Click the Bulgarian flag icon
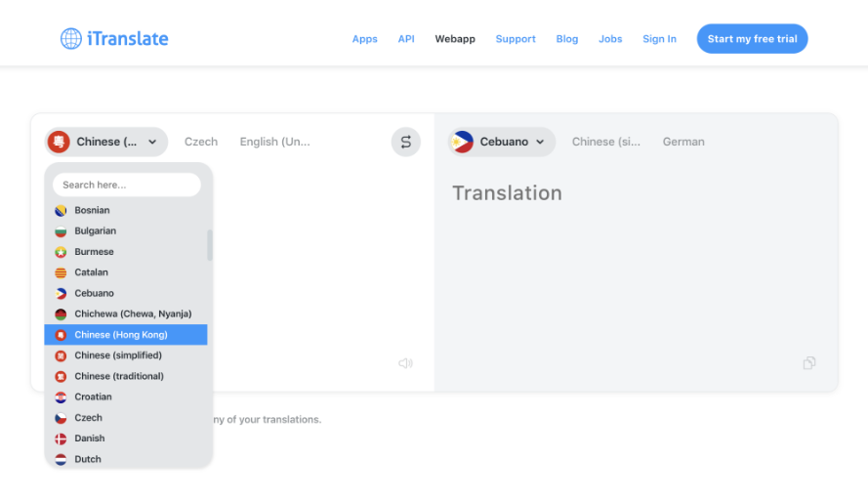The image size is (868, 501). [x=61, y=231]
